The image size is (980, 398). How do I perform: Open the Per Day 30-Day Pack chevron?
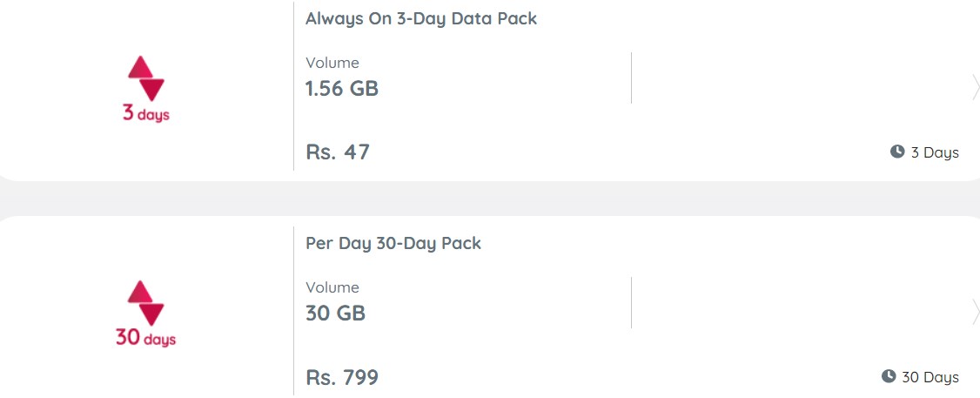coord(975,313)
